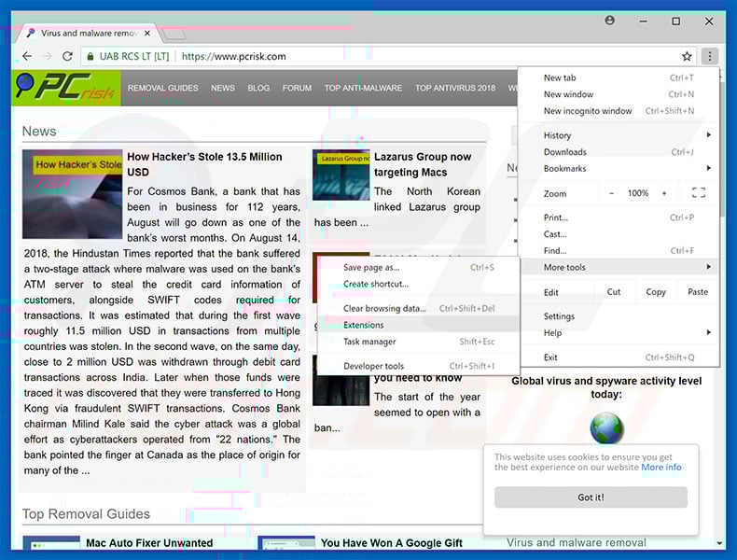Viewport: 737px width, 560px height.
Task: Click zoom in plus button
Action: point(664,193)
